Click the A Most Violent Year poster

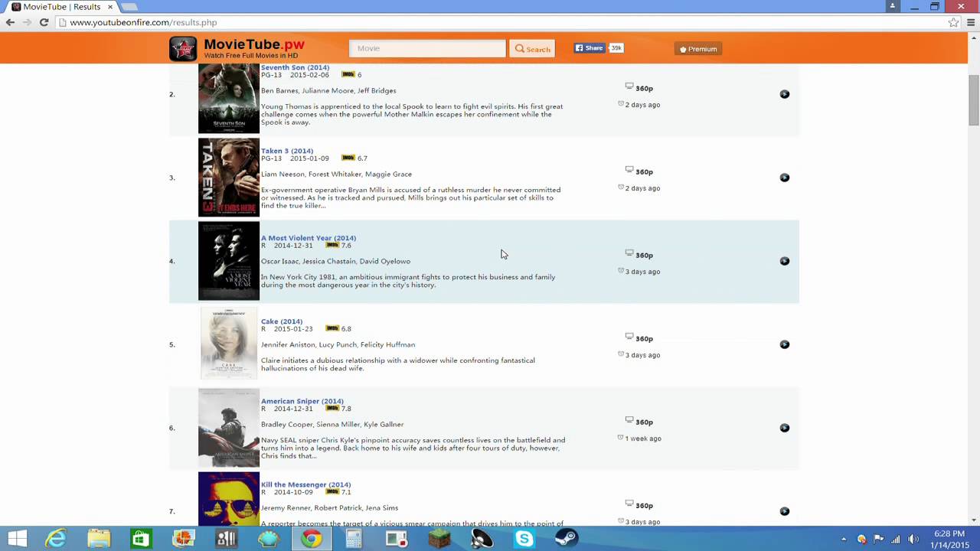(229, 261)
